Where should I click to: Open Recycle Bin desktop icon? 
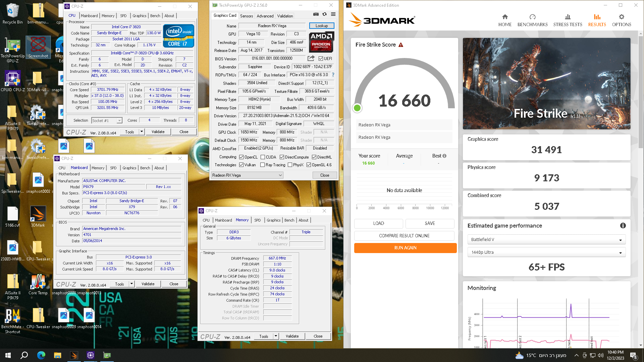[x=12, y=13]
